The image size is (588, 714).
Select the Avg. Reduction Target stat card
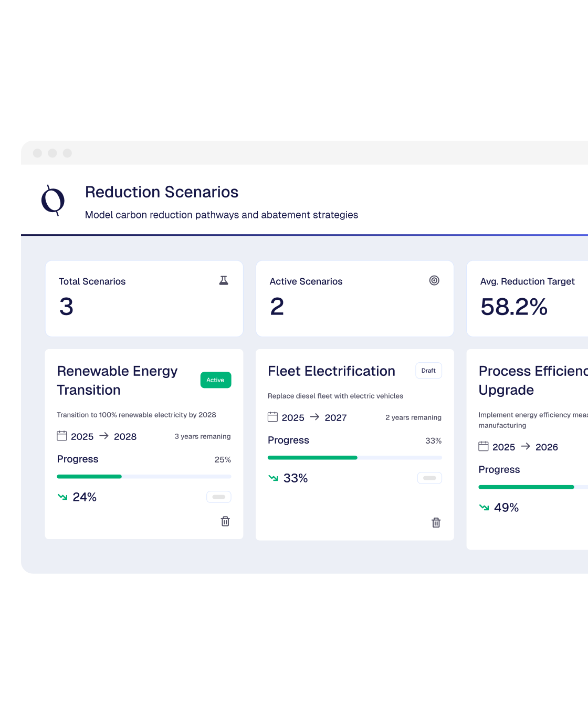(x=527, y=298)
